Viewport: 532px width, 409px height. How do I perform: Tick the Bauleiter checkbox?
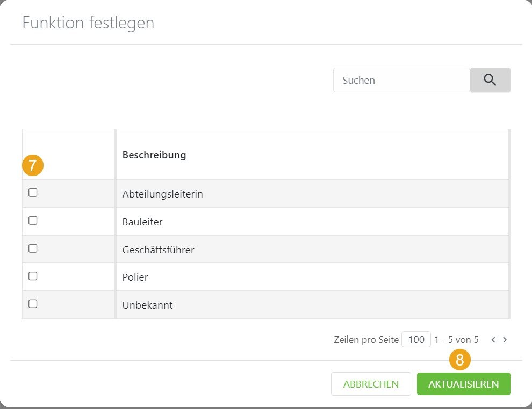pyautogui.click(x=33, y=221)
